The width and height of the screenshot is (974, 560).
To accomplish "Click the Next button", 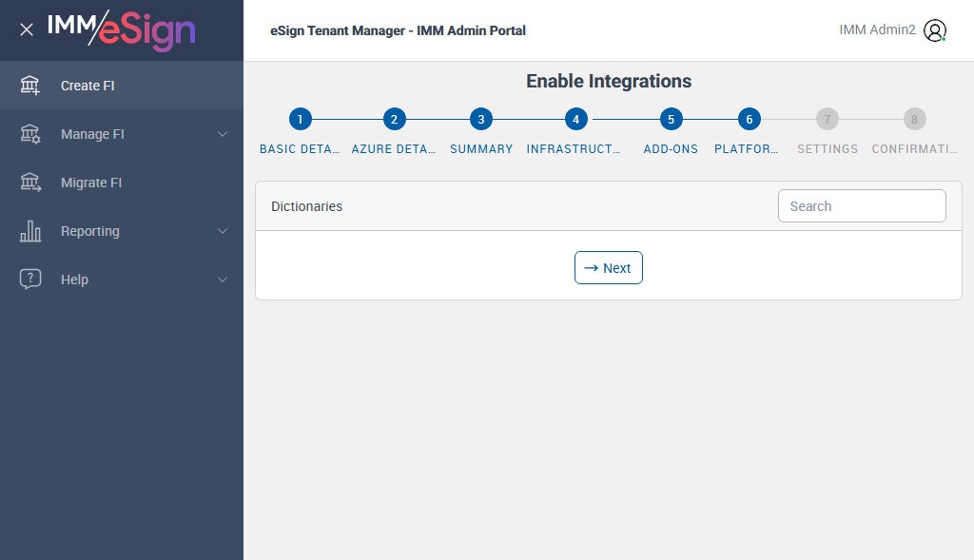I will [x=608, y=267].
